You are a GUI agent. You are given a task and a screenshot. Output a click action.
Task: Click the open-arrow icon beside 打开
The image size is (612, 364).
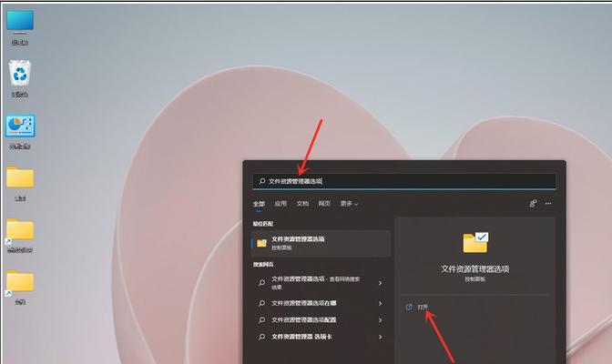pyautogui.click(x=409, y=307)
